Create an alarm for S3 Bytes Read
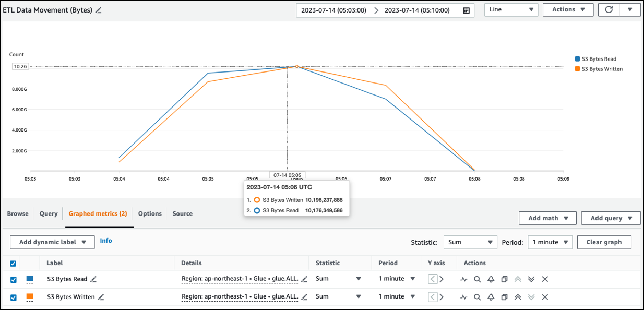Image resolution: width=644 pixels, height=310 pixels. [491, 279]
